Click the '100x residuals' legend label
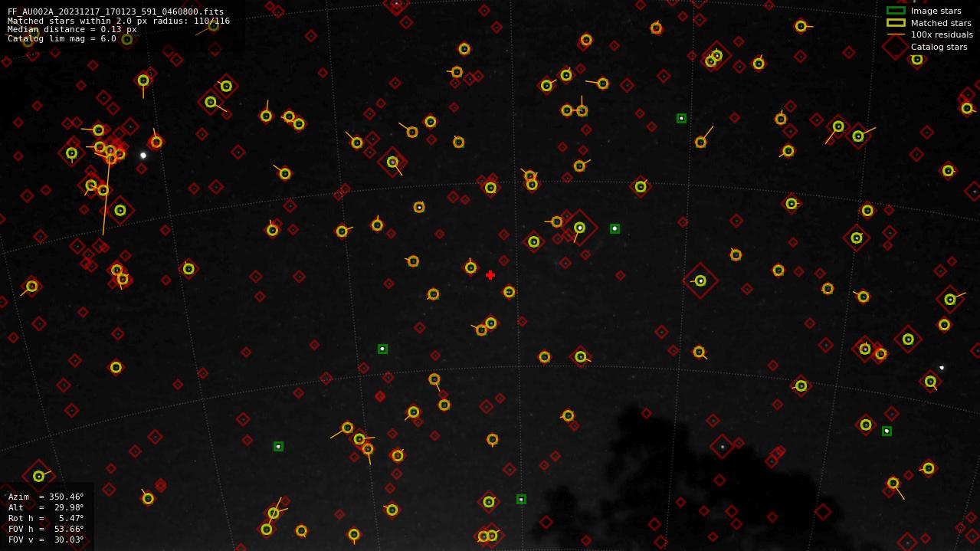The height and width of the screenshot is (551, 980). 942,34
